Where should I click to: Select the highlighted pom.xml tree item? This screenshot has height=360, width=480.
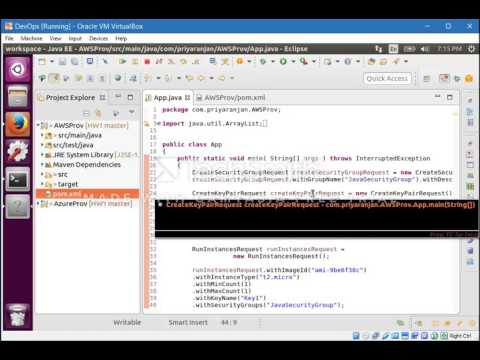coord(87,194)
